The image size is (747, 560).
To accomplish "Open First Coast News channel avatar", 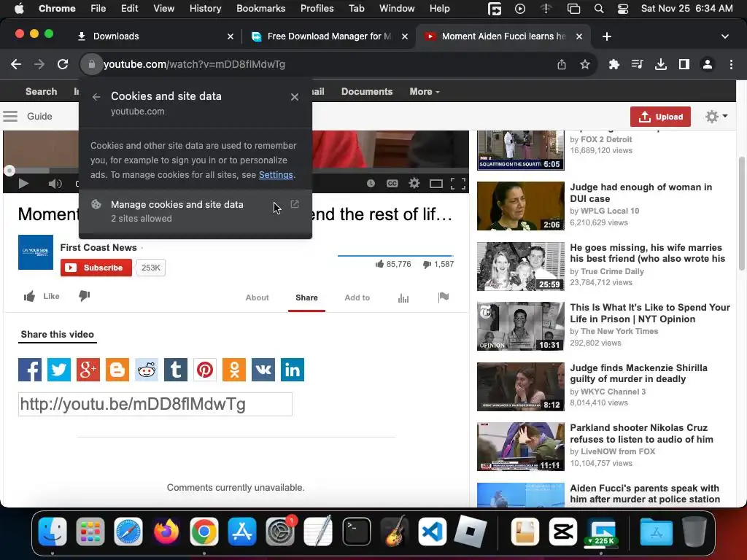I will tap(36, 252).
